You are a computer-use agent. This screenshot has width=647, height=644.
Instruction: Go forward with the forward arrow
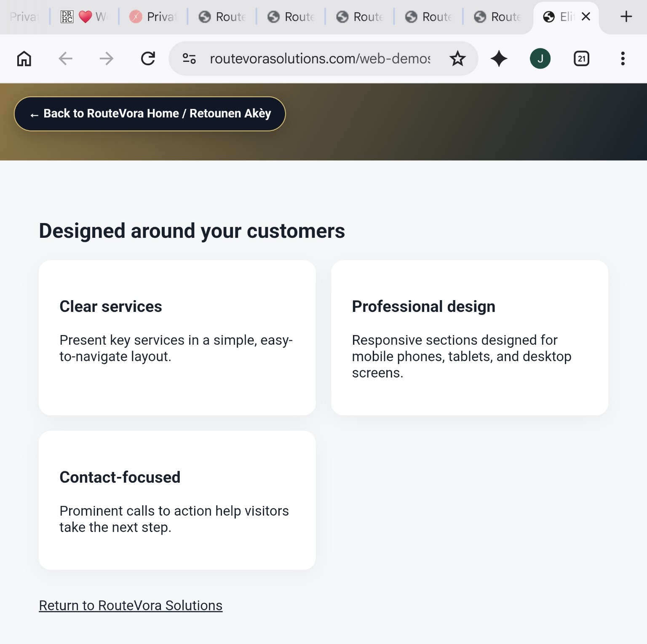(107, 59)
